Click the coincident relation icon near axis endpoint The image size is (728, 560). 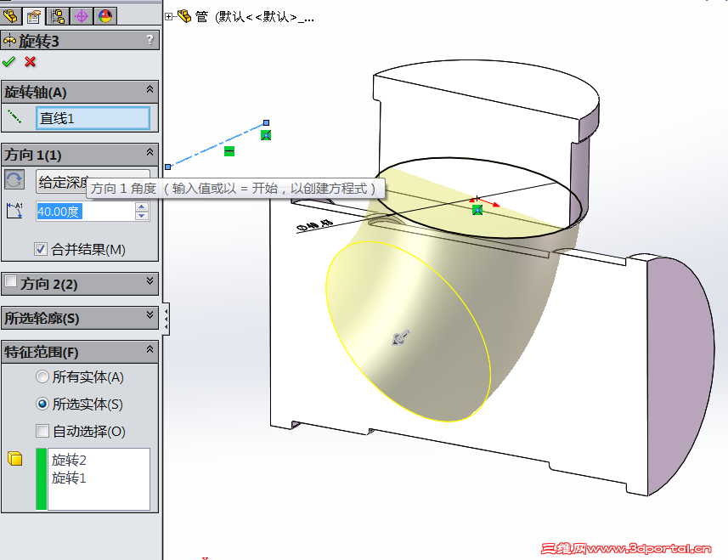coord(266,135)
